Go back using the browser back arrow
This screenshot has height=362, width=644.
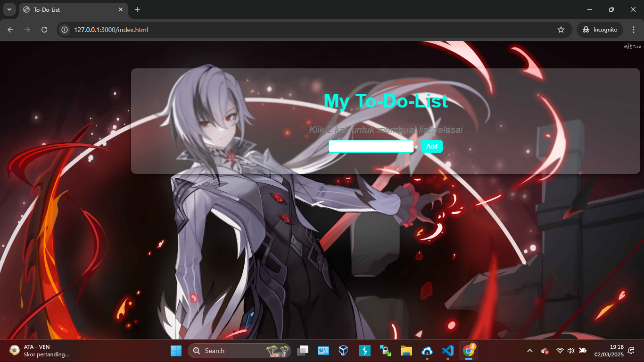11,30
